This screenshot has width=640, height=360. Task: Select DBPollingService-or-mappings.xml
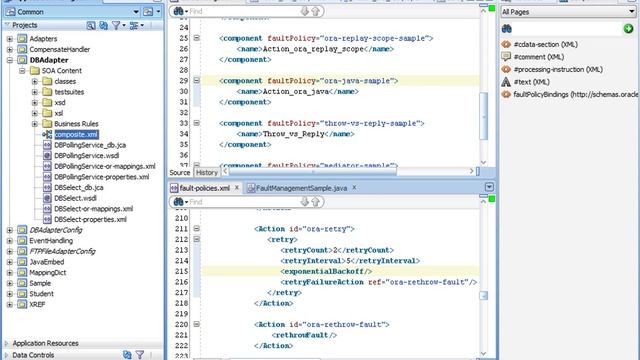click(104, 166)
